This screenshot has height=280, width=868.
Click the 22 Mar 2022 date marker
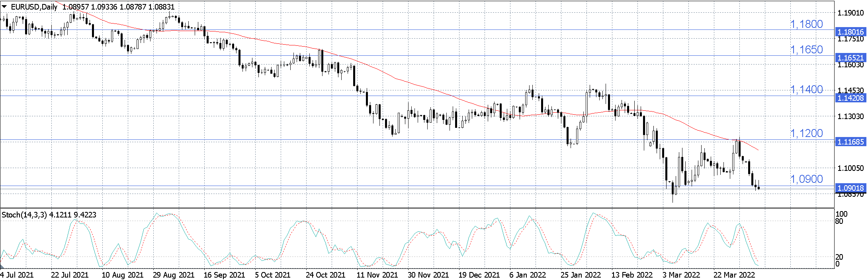(x=734, y=275)
